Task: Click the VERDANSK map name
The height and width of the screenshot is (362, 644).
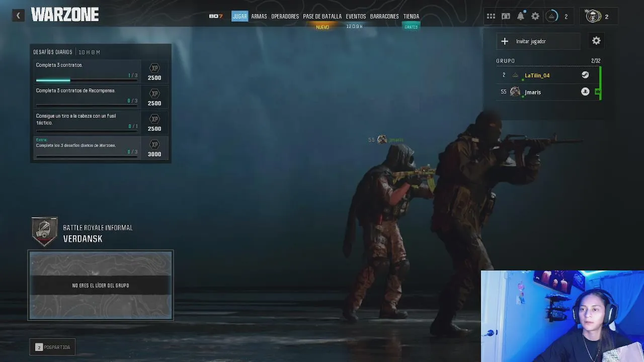Action: coord(83,239)
